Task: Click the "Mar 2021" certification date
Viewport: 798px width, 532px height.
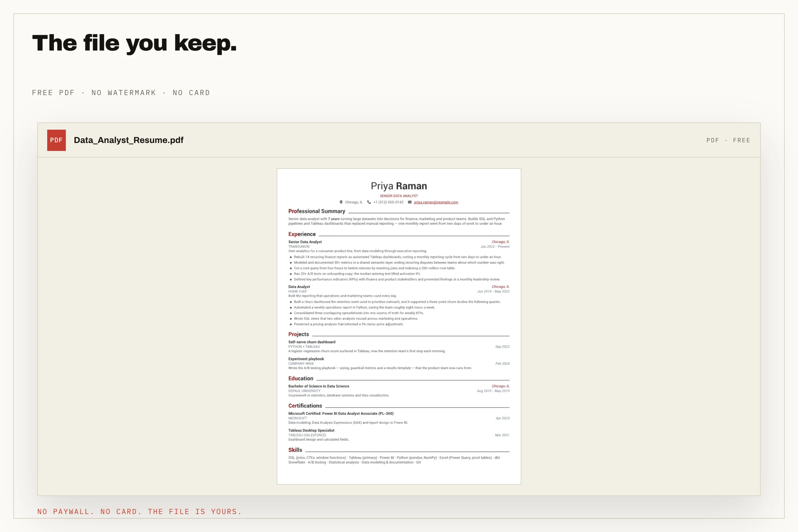Action: tap(502, 435)
